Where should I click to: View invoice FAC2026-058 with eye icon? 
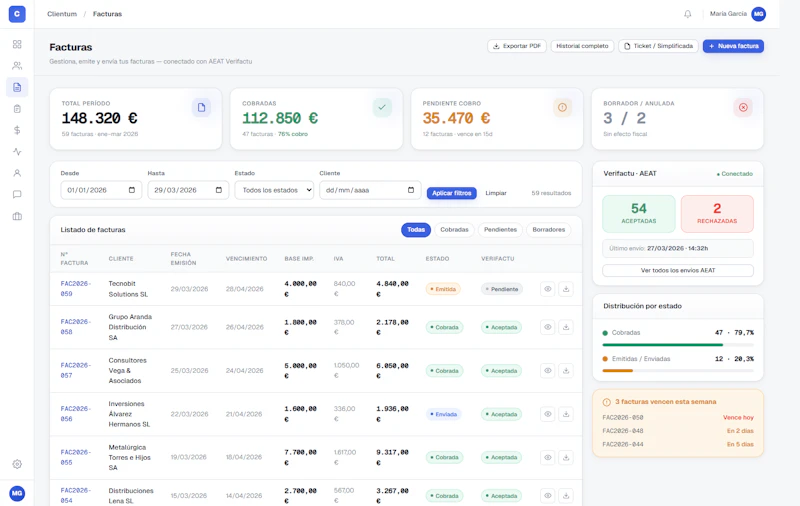click(547, 327)
